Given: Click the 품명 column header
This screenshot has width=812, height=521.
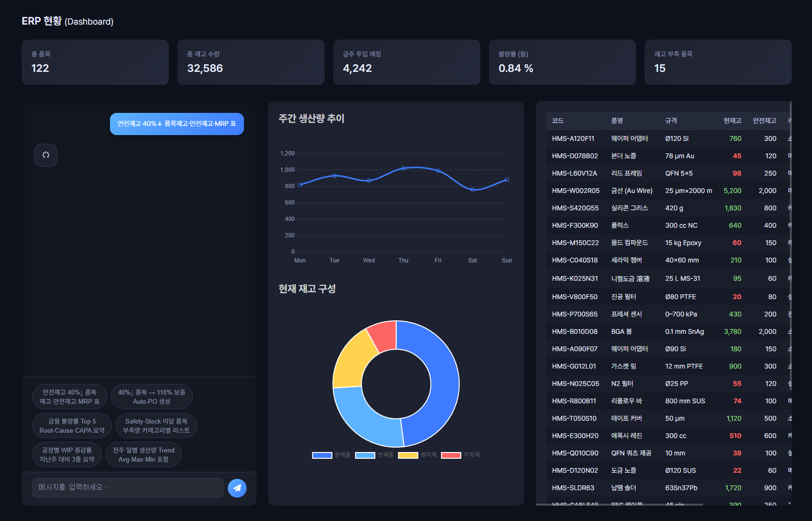Looking at the screenshot, I should point(617,121).
